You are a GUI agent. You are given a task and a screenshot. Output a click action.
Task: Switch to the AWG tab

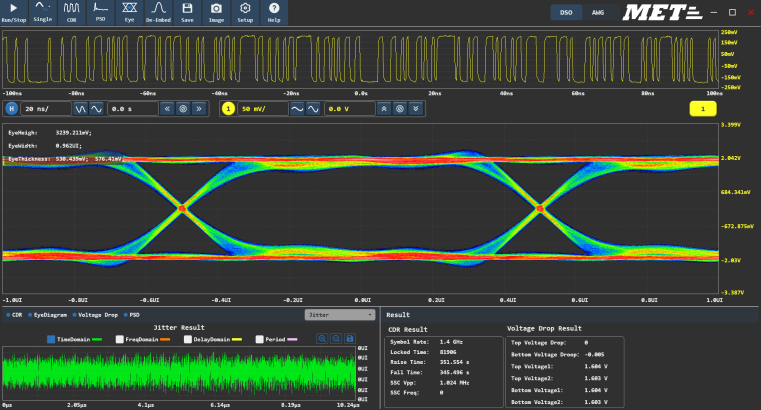pos(598,12)
